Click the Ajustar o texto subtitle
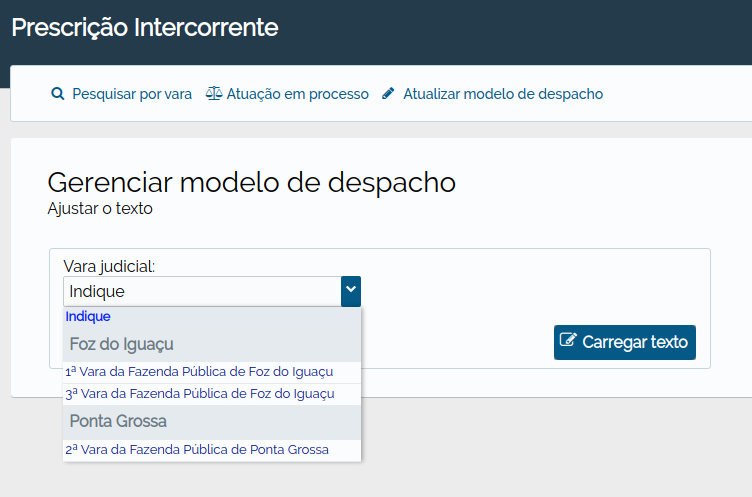This screenshot has height=497, width=752. 100,209
